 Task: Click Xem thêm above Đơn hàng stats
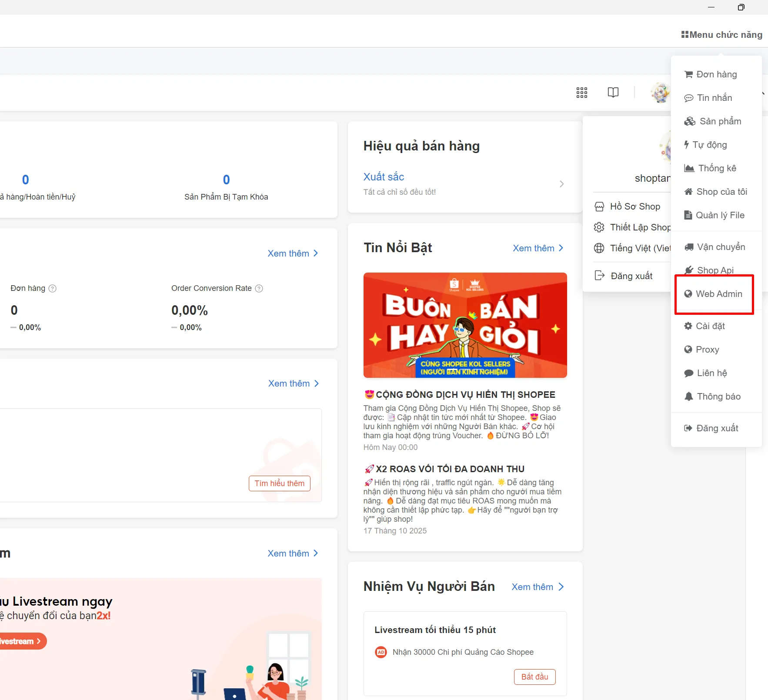click(293, 253)
